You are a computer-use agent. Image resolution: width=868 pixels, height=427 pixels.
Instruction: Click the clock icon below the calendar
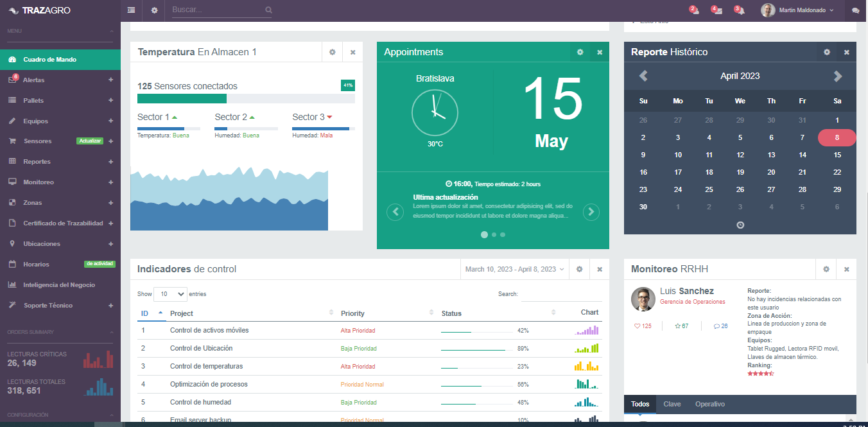(x=740, y=225)
